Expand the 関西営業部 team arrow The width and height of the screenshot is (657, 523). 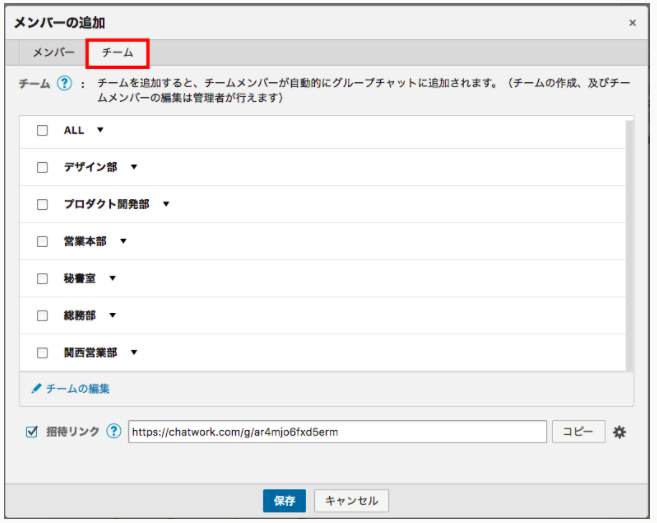click(x=134, y=352)
